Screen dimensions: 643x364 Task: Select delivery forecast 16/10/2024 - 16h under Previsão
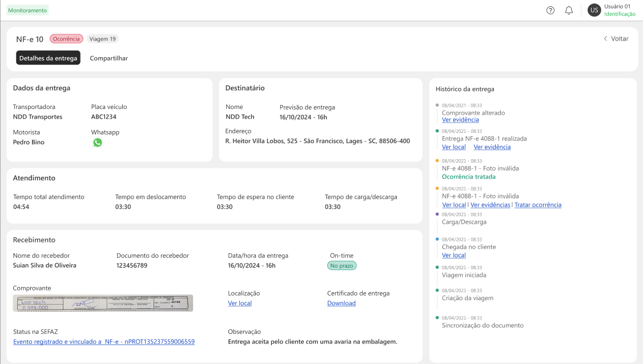tap(303, 117)
